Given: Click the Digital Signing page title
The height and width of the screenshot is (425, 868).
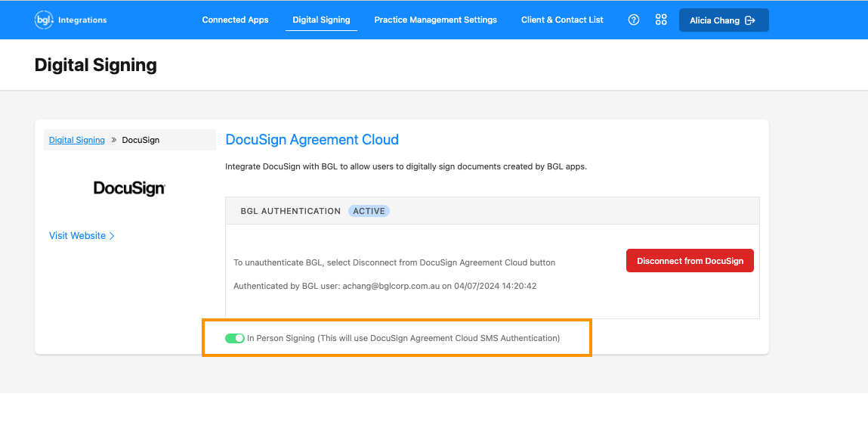Looking at the screenshot, I should coord(96,65).
